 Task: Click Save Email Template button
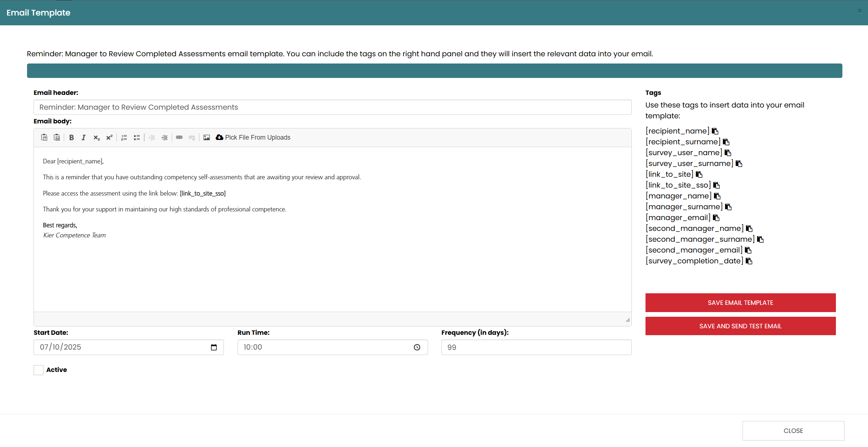740,303
